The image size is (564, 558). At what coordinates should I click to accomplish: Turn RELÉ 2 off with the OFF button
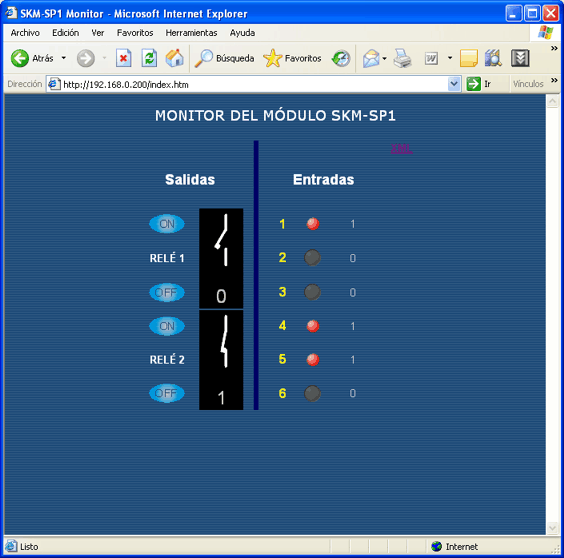tap(167, 393)
